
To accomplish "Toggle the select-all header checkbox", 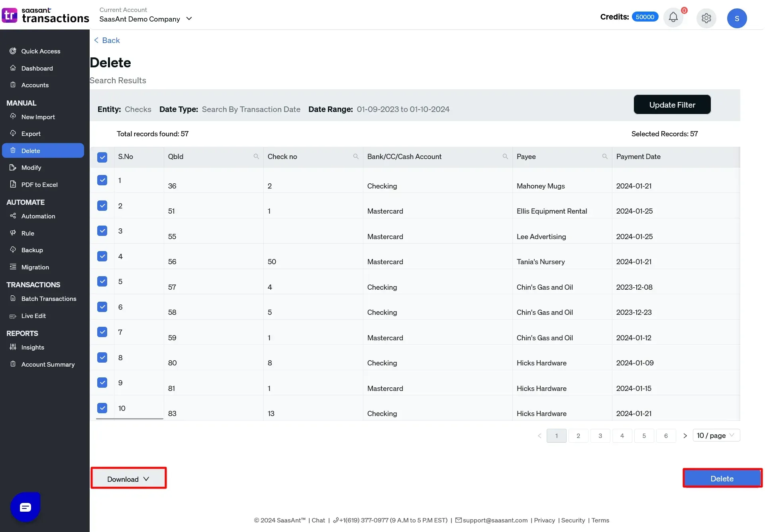I will tap(102, 157).
